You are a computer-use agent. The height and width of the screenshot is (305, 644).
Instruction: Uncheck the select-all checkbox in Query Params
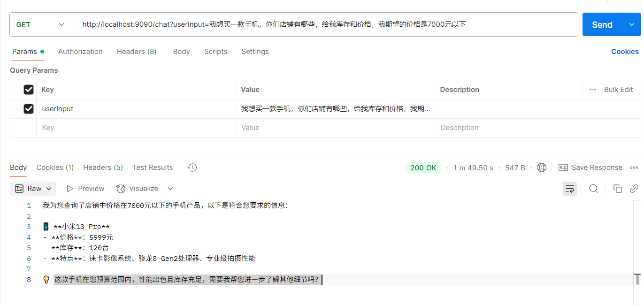(29, 89)
